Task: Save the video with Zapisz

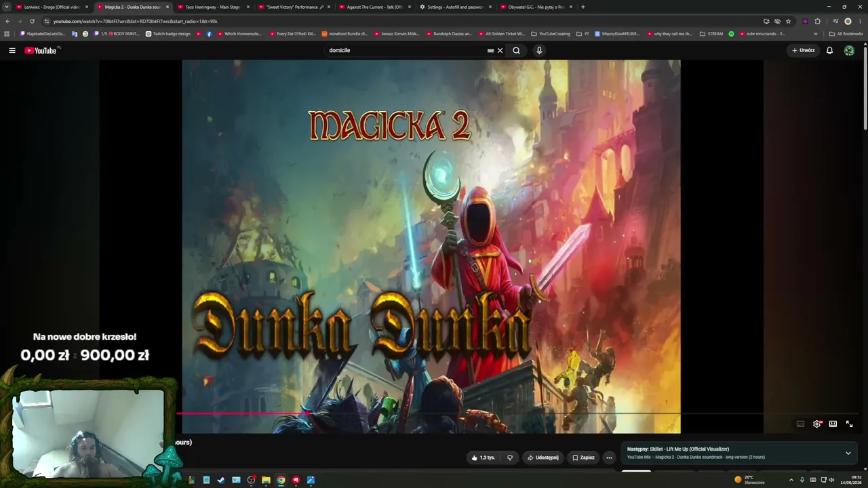Action: [583, 457]
